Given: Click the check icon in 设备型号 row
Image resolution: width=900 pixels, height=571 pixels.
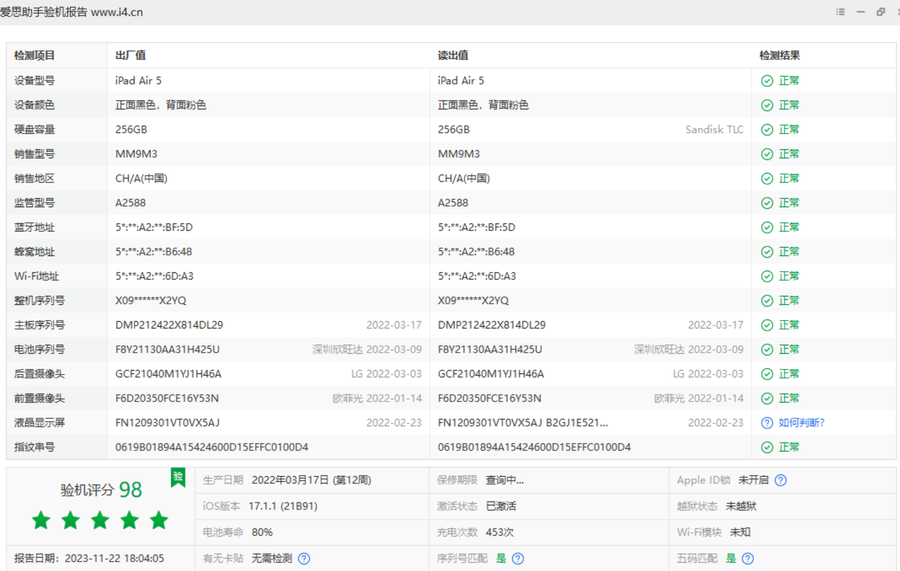Looking at the screenshot, I should point(767,81).
